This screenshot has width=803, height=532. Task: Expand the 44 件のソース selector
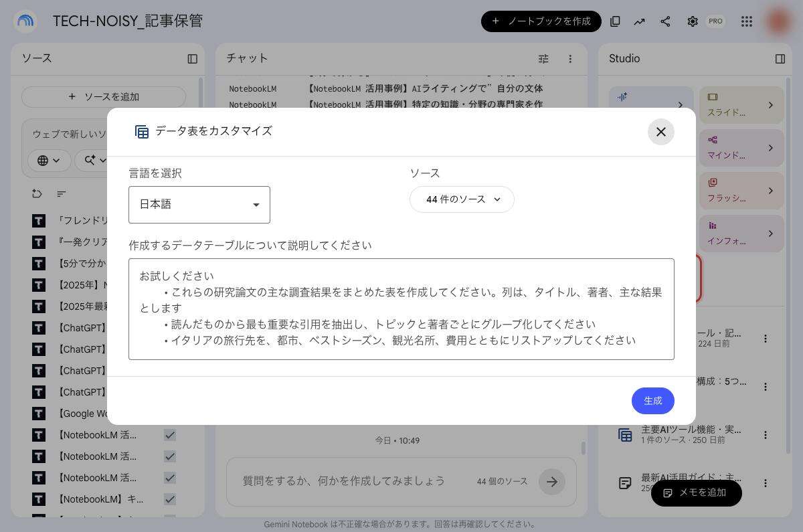[x=462, y=199]
